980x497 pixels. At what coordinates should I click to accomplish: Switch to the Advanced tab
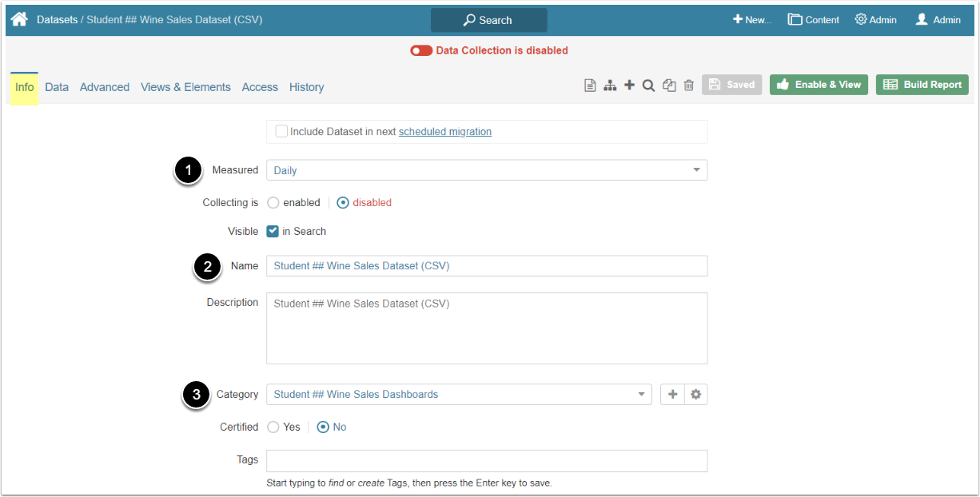[105, 87]
